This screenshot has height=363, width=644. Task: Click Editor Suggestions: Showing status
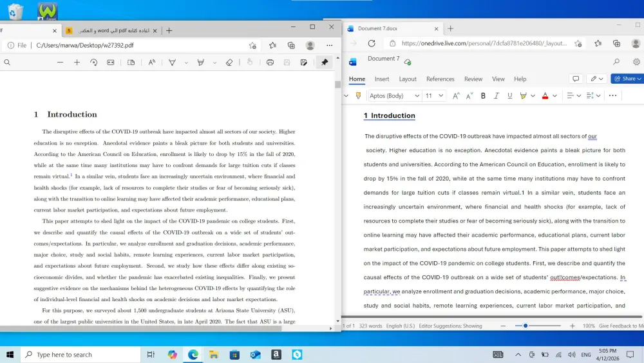click(x=450, y=326)
